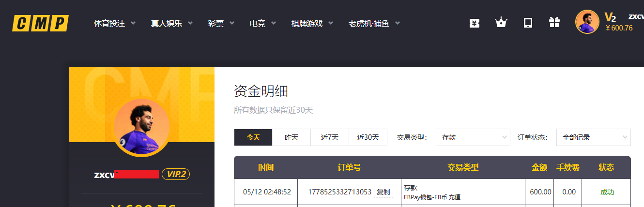The image size is (644, 207).
Task: Click order number 1778525332713053
Action: point(339,192)
